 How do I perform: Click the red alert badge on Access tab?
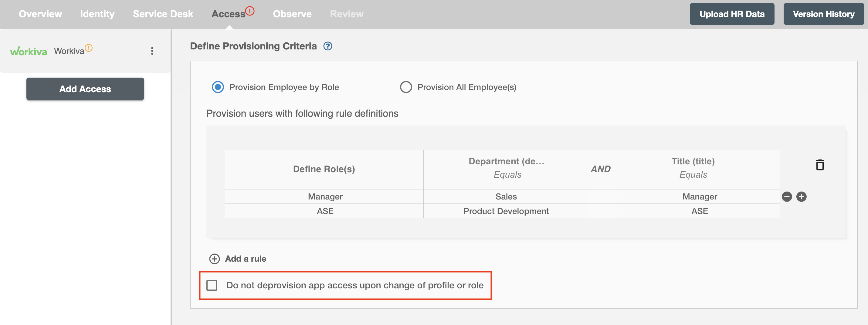pos(250,11)
